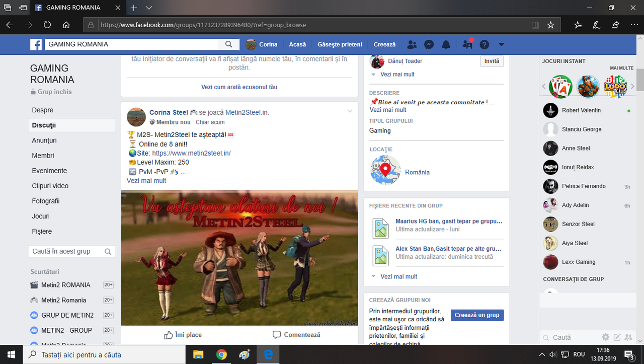The height and width of the screenshot is (364, 644).
Task: Click Windows taskbar search box
Action: [105, 354]
